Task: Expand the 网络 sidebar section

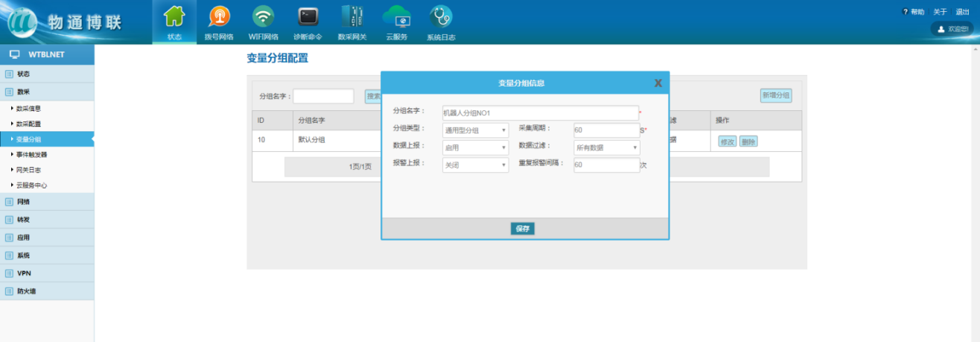Action: [x=24, y=202]
